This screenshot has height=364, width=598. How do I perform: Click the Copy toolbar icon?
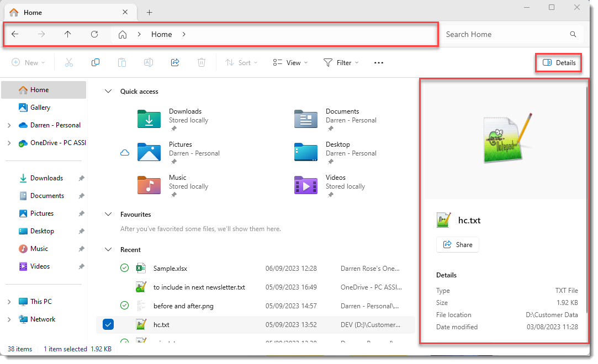[x=95, y=62]
